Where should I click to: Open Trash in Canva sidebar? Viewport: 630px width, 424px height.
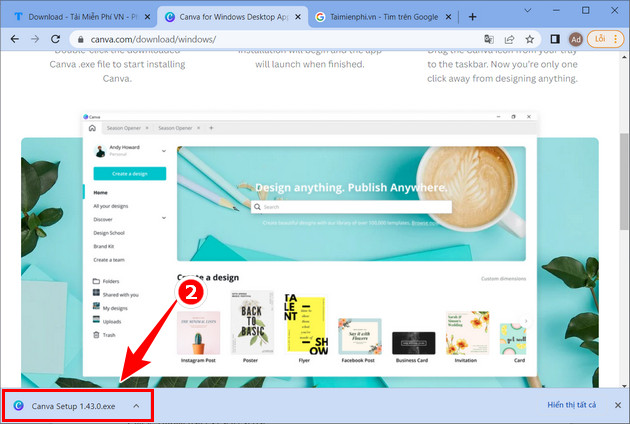tap(104, 335)
